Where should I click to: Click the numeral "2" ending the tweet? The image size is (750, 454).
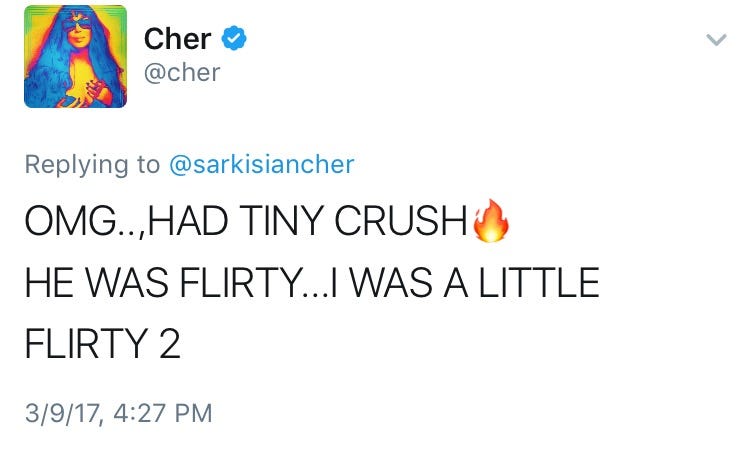[x=170, y=343]
